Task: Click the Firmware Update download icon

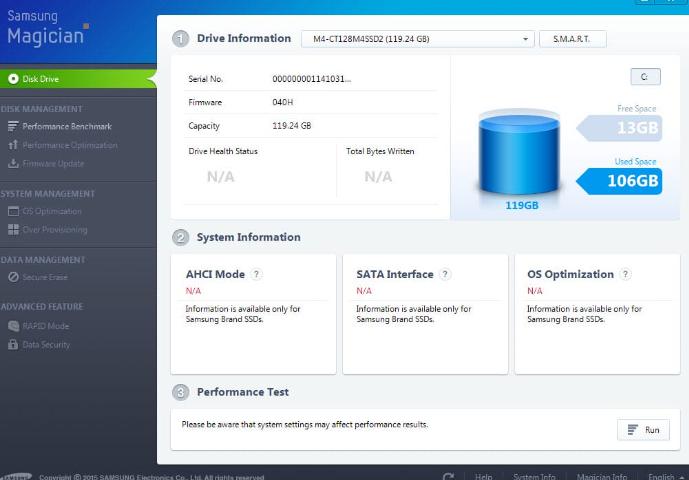Action: (x=13, y=163)
